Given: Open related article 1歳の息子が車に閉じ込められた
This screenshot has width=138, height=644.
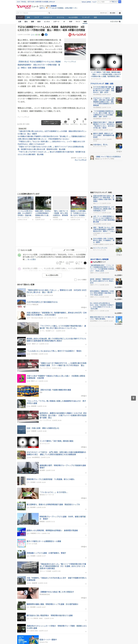Looking at the screenshot, I should click(52, 132).
